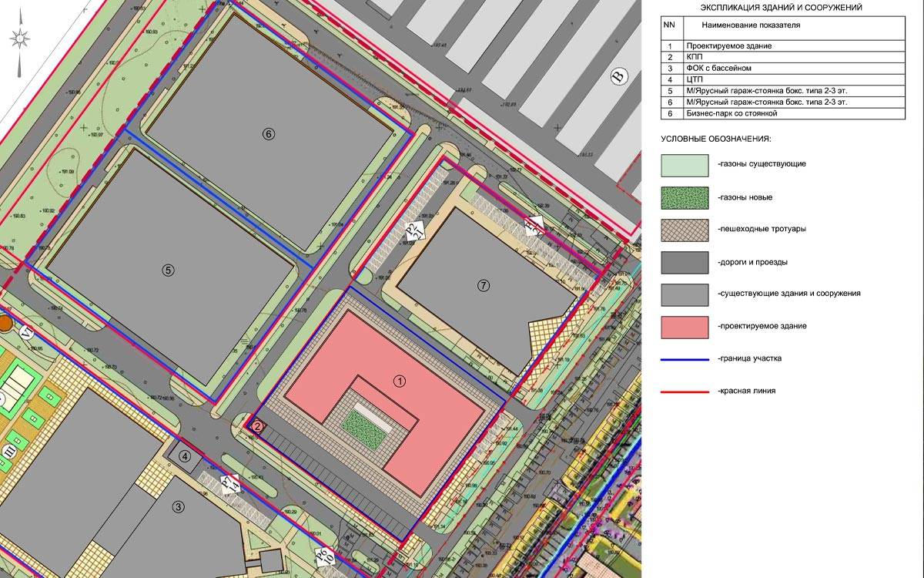Click the orange circle marker at the left edge

point(5,322)
